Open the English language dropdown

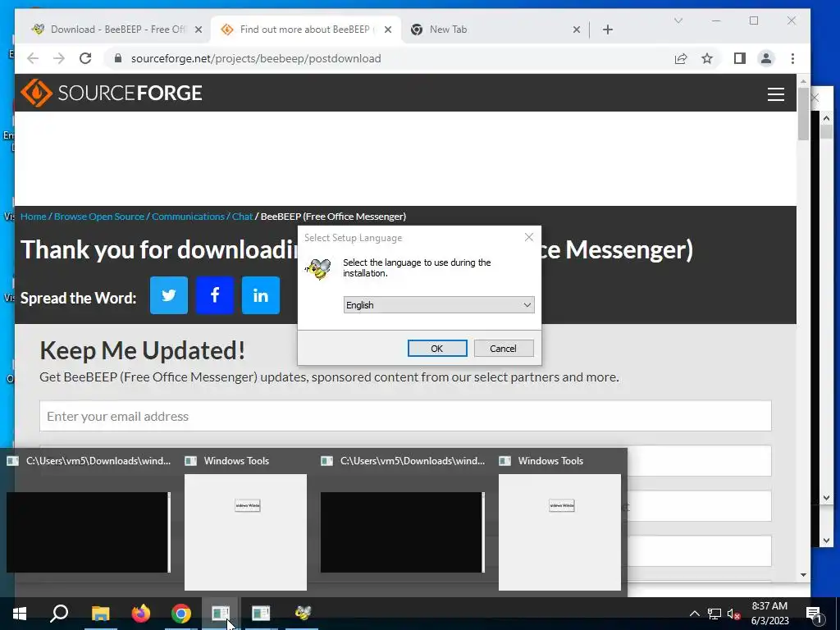(439, 305)
